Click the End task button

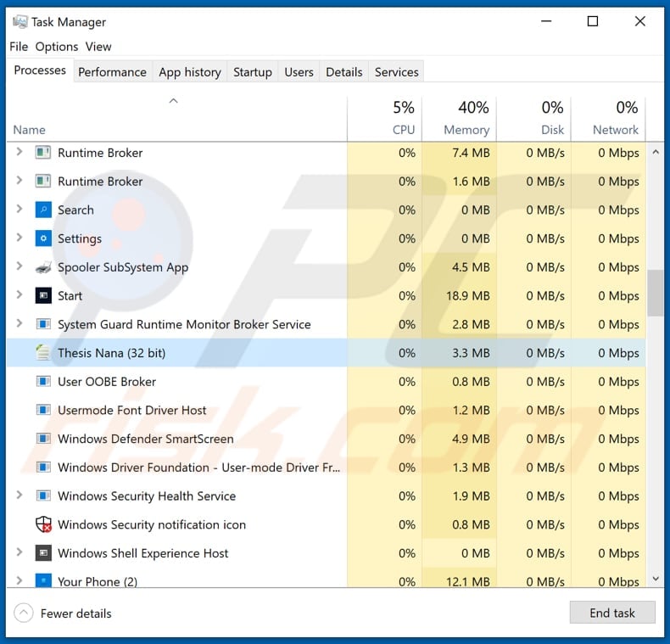pyautogui.click(x=611, y=613)
